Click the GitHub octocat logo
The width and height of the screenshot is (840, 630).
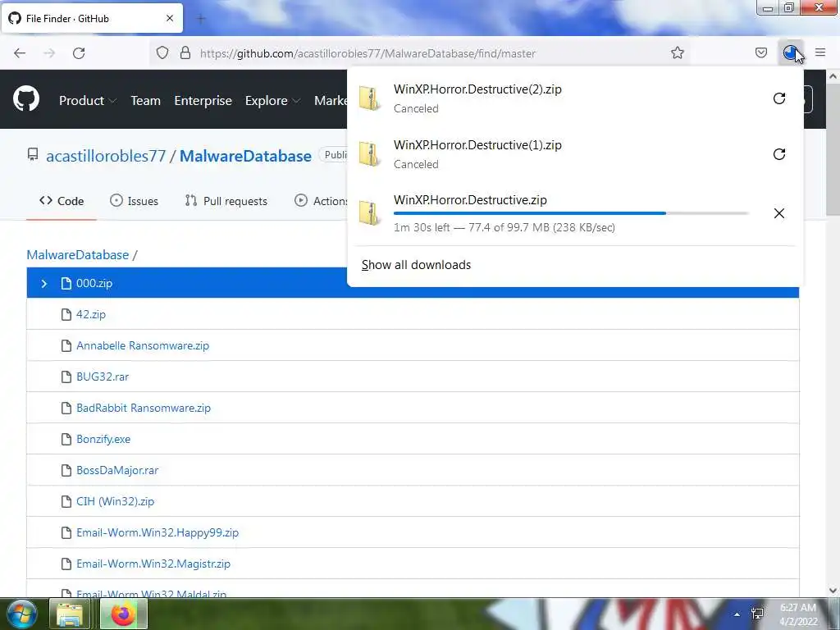pyautogui.click(x=26, y=99)
